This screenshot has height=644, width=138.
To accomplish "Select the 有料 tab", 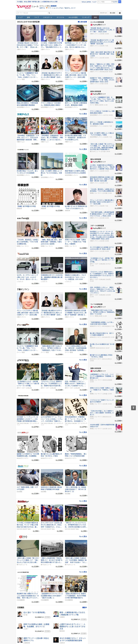I will pos(95,17).
